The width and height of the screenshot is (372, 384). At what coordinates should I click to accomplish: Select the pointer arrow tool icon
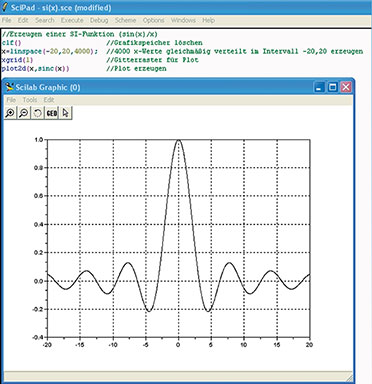tap(65, 113)
